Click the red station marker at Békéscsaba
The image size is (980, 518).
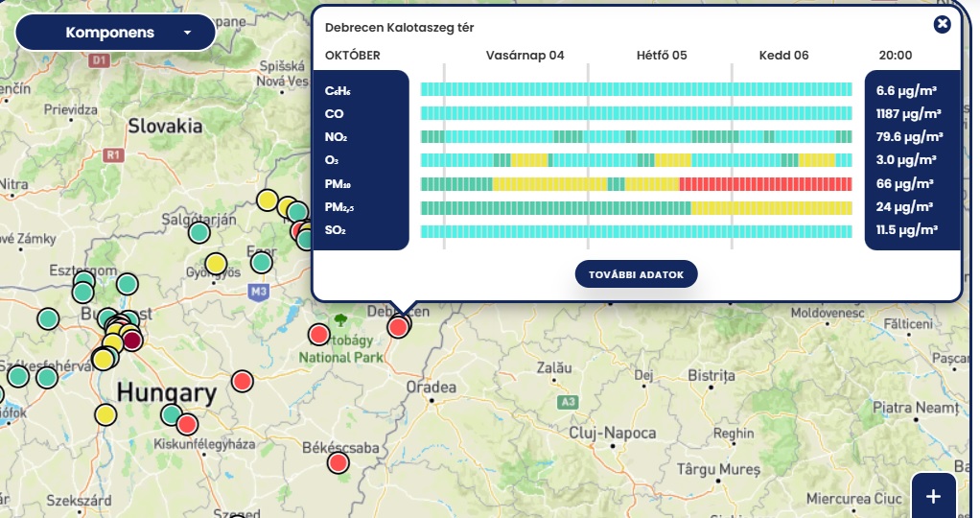(x=338, y=463)
